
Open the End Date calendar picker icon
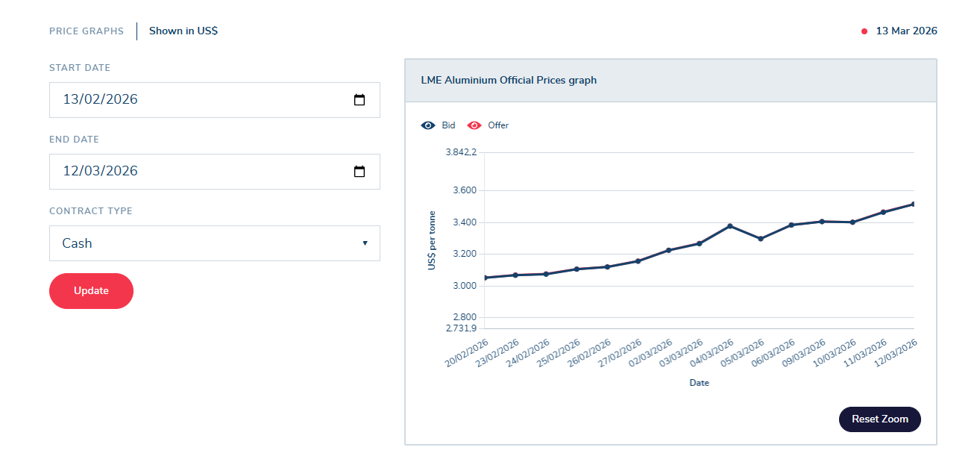click(359, 172)
